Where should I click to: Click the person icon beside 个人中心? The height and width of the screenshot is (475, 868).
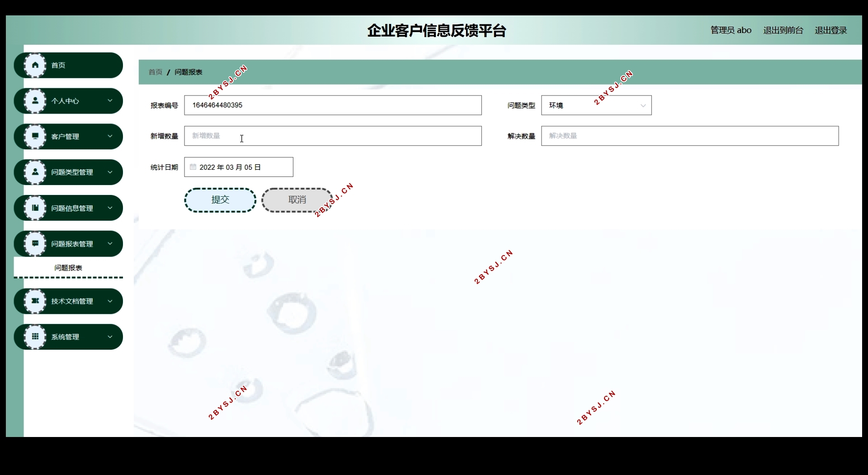(x=35, y=101)
